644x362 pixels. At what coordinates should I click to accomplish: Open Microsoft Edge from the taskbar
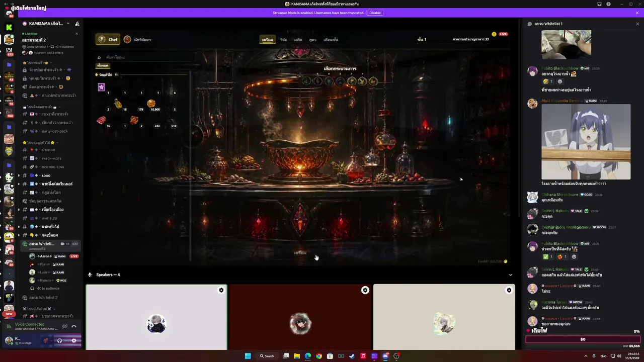[308, 356]
